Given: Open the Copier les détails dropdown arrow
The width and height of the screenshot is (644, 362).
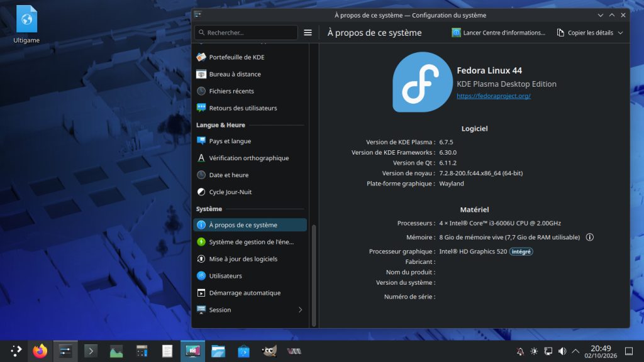Looking at the screenshot, I should click(x=621, y=33).
